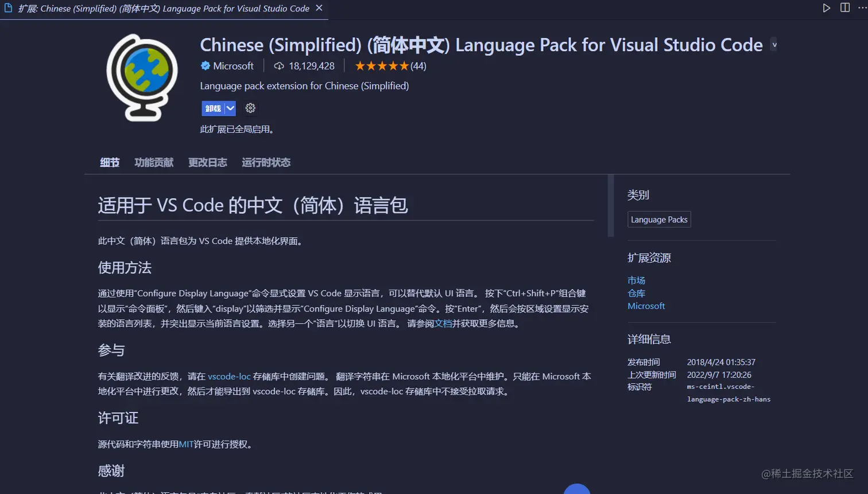This screenshot has width=868, height=494.
Task: Open the 仓库 repository link
Action: 636,293
